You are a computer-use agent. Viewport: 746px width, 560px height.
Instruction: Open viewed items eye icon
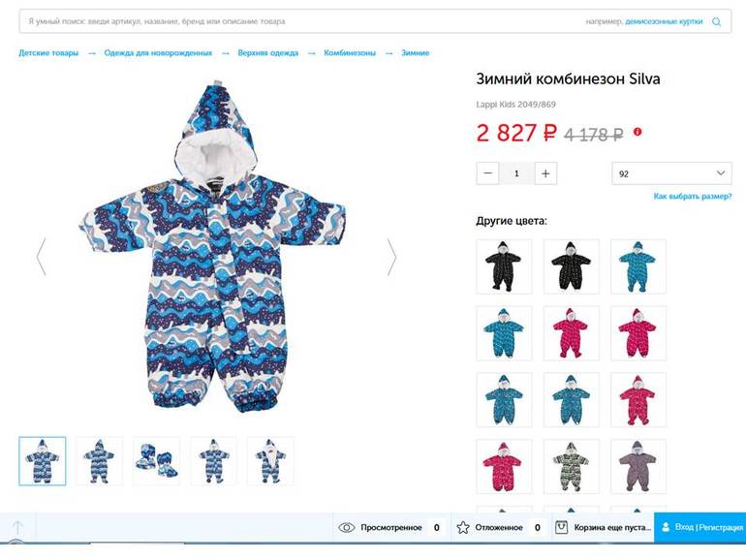coord(347,527)
